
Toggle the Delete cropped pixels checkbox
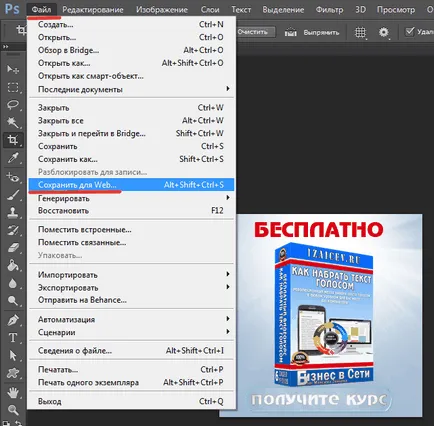(409, 32)
